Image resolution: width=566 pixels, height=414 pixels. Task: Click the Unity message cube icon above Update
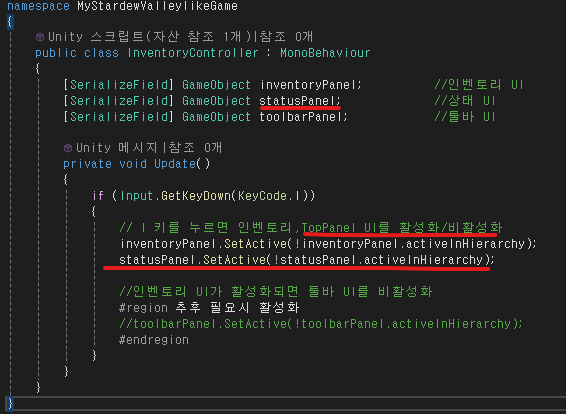pos(68,148)
